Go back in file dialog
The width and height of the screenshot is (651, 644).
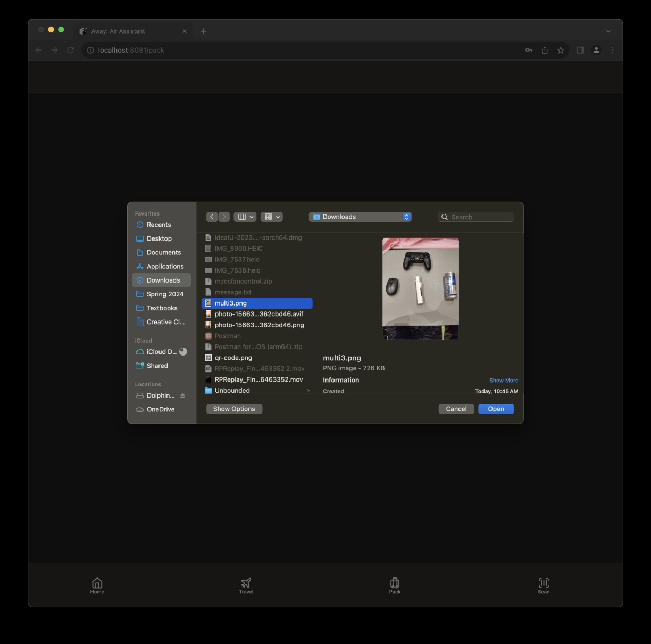(212, 217)
